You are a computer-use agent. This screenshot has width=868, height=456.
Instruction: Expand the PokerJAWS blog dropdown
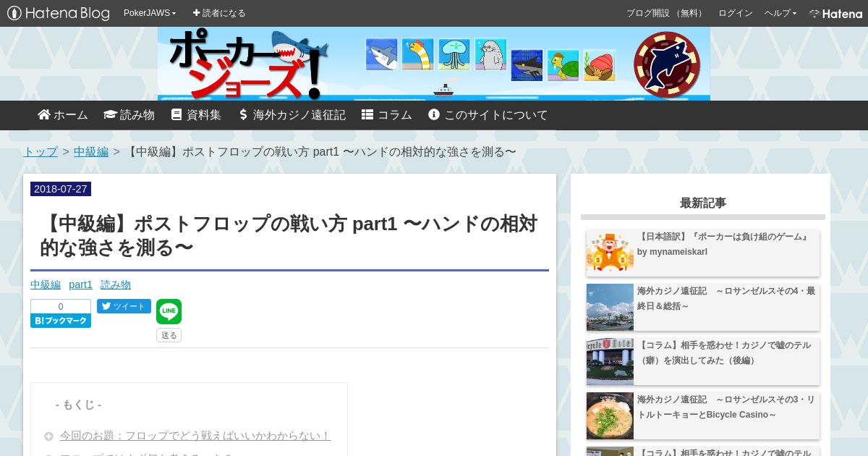pos(150,13)
